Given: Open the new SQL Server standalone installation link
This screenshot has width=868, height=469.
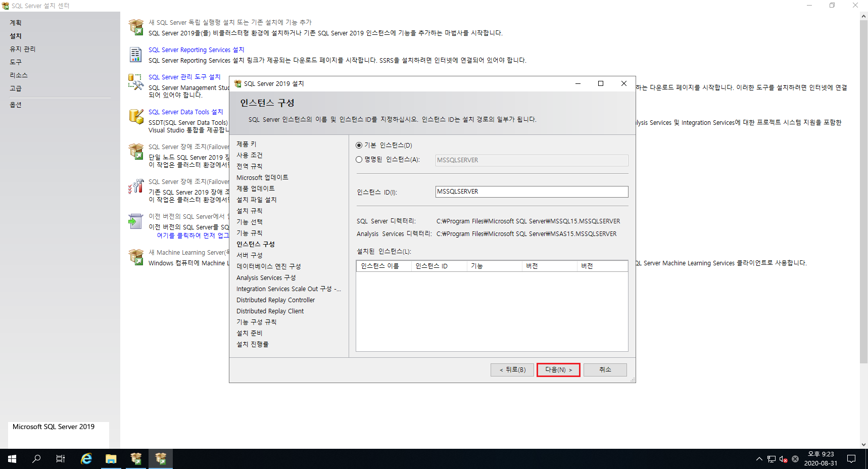Looking at the screenshot, I should [x=230, y=22].
